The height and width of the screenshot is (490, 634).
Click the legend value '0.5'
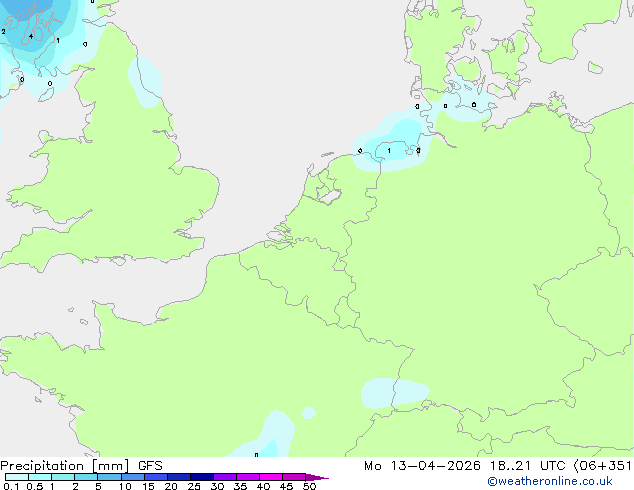[34, 486]
